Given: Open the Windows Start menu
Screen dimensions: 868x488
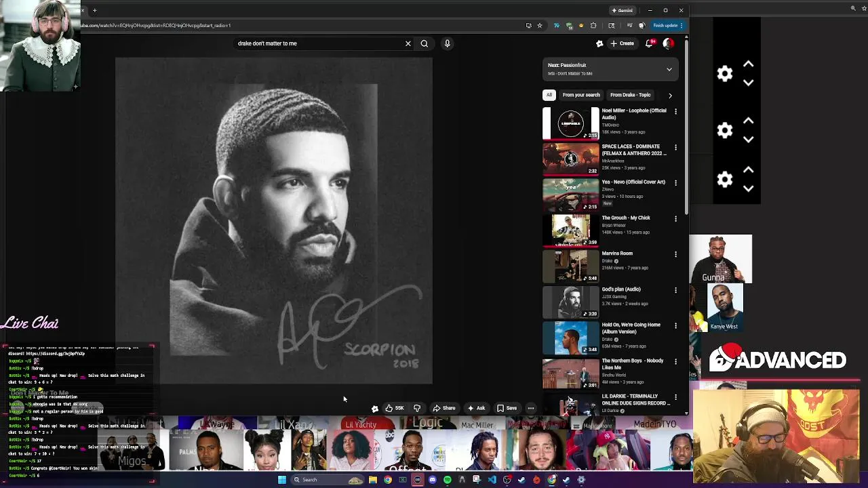Looking at the screenshot, I should point(282,480).
